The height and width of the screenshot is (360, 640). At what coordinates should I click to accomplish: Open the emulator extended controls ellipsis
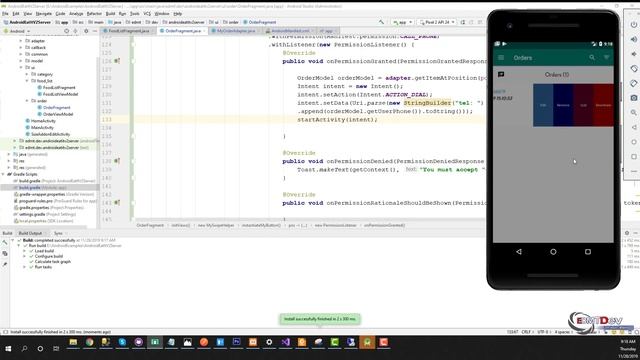(x=633, y=171)
